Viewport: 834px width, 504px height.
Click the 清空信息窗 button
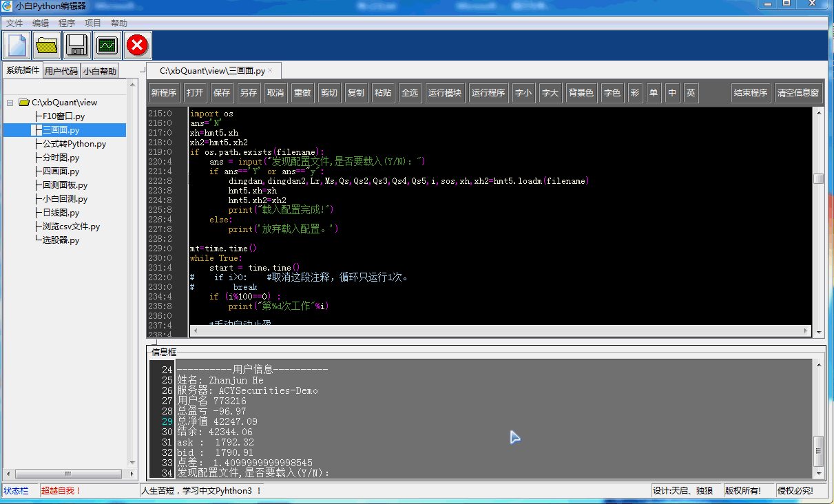click(x=798, y=93)
